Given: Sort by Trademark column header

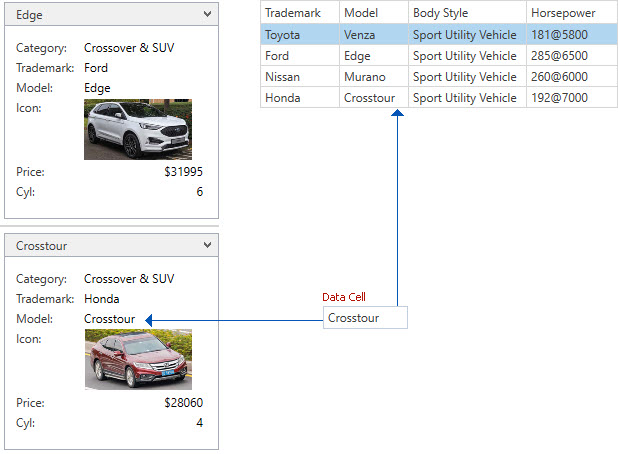Looking at the screenshot, I should click(x=300, y=13).
